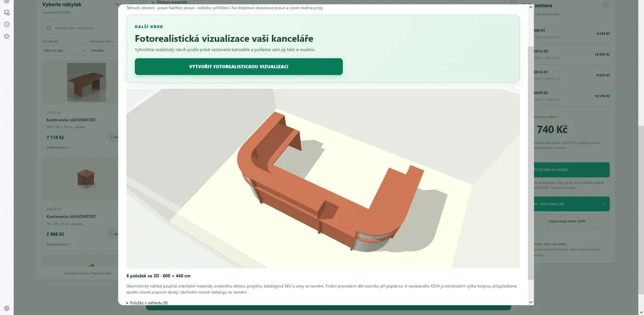
Task: Add the assembly to cart ('sestavu do košíku')
Action: [571, 169]
